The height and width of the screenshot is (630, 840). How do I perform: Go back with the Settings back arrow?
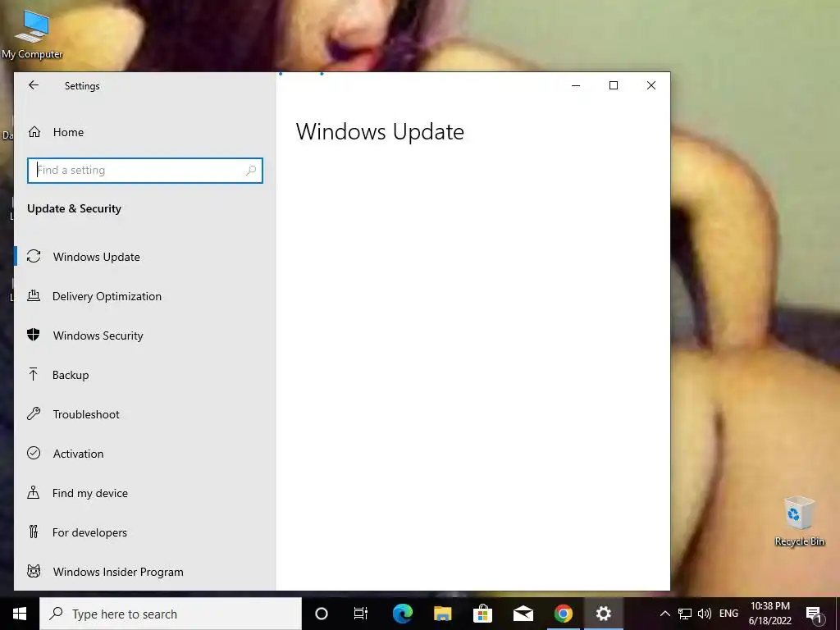pyautogui.click(x=34, y=85)
